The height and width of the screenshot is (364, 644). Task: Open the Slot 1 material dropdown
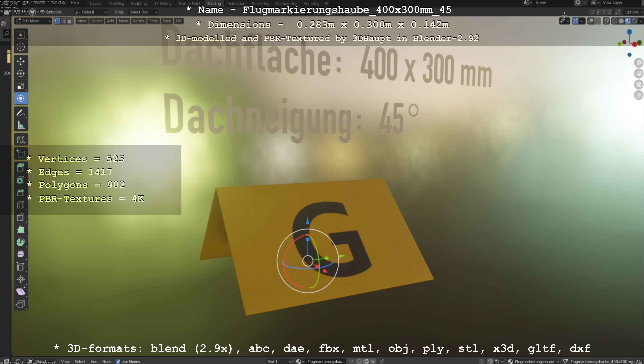[279, 362]
